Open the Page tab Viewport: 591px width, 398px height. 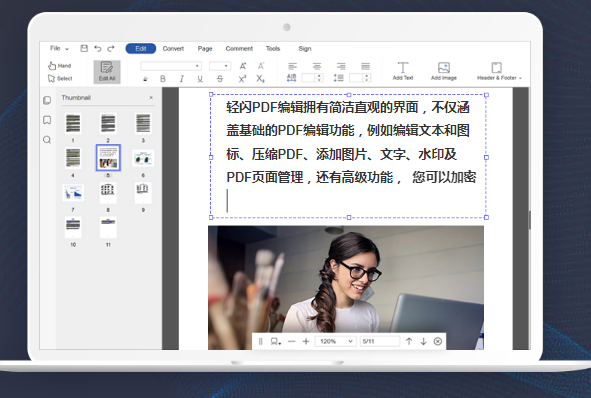[x=205, y=49]
